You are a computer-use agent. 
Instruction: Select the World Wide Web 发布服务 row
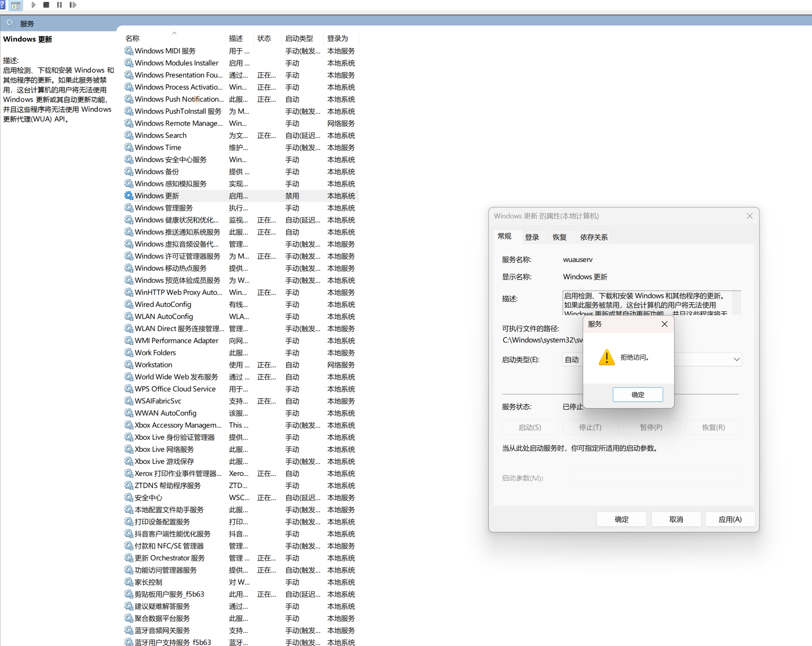tap(241, 377)
